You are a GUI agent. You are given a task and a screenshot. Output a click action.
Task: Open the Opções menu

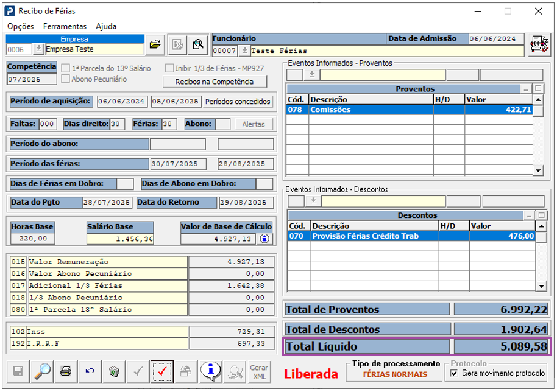tap(21, 26)
